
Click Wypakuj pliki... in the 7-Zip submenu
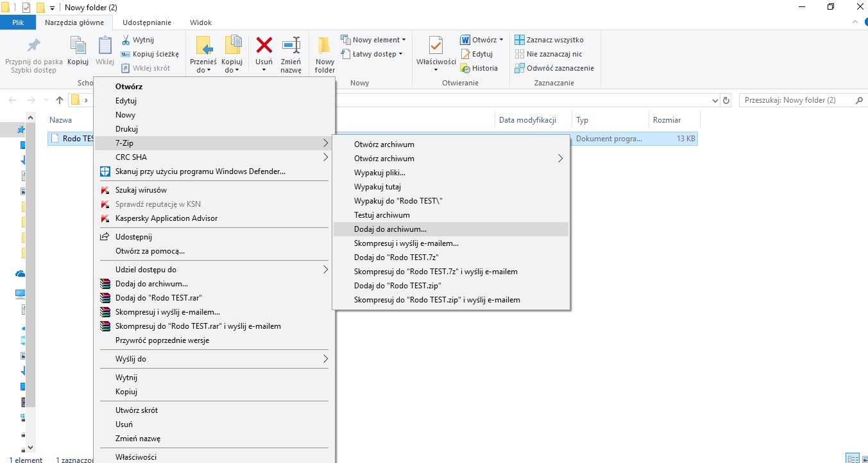point(451,173)
